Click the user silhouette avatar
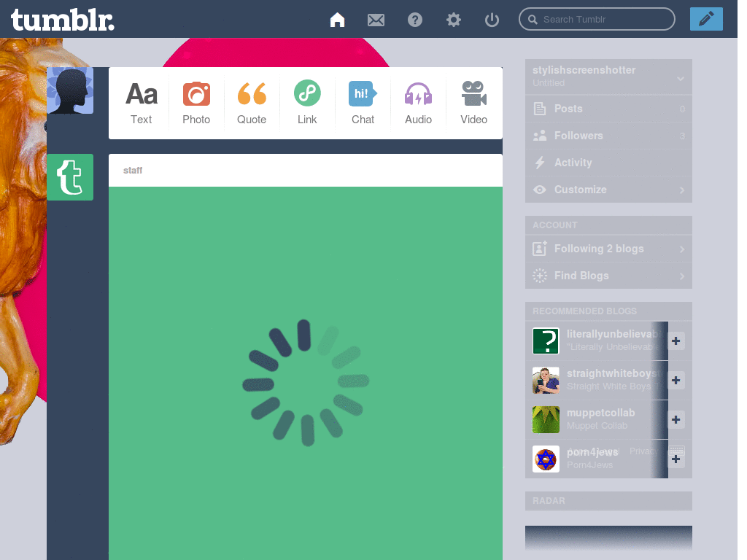Viewport: 747px width, 560px height. (x=70, y=90)
